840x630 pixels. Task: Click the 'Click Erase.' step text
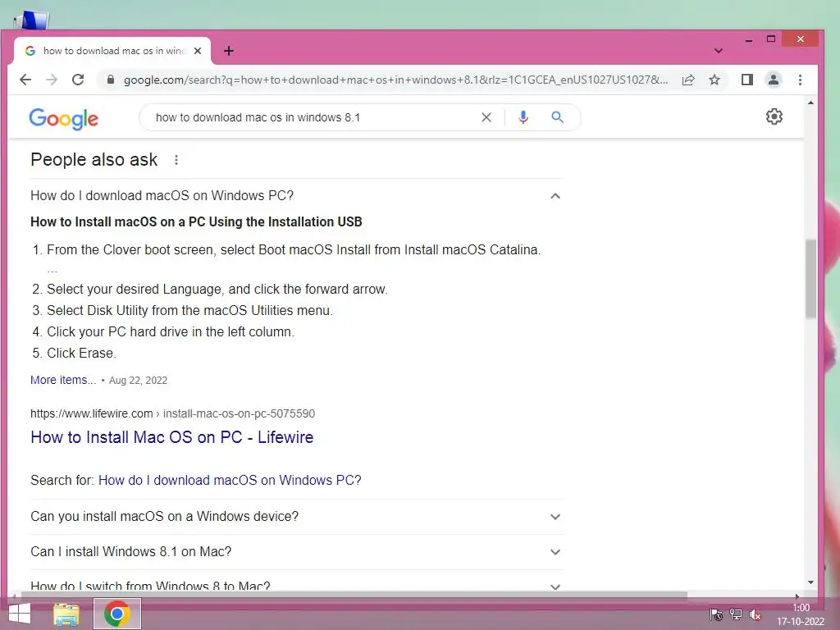81,353
